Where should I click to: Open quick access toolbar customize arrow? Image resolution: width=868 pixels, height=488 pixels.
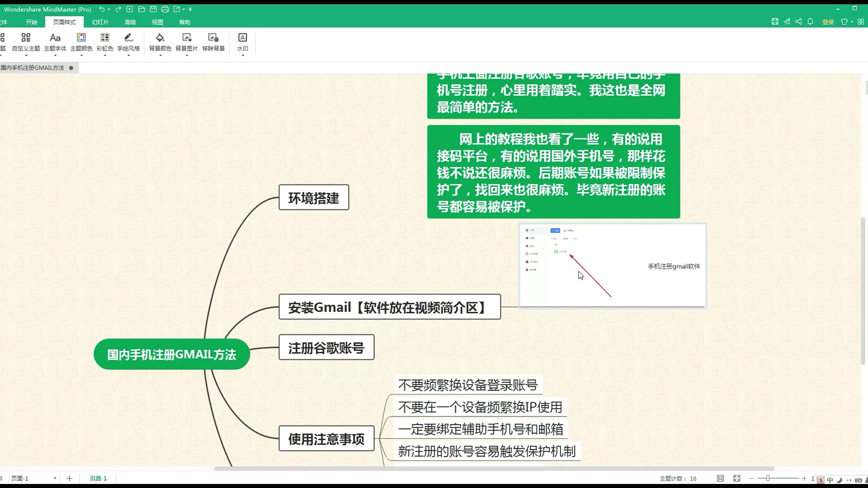click(x=190, y=9)
